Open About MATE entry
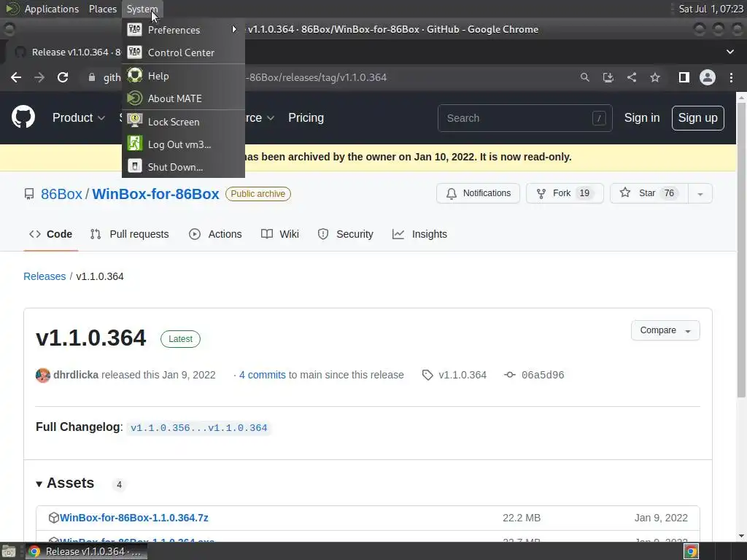This screenshot has height=560, width=747. pos(183,98)
